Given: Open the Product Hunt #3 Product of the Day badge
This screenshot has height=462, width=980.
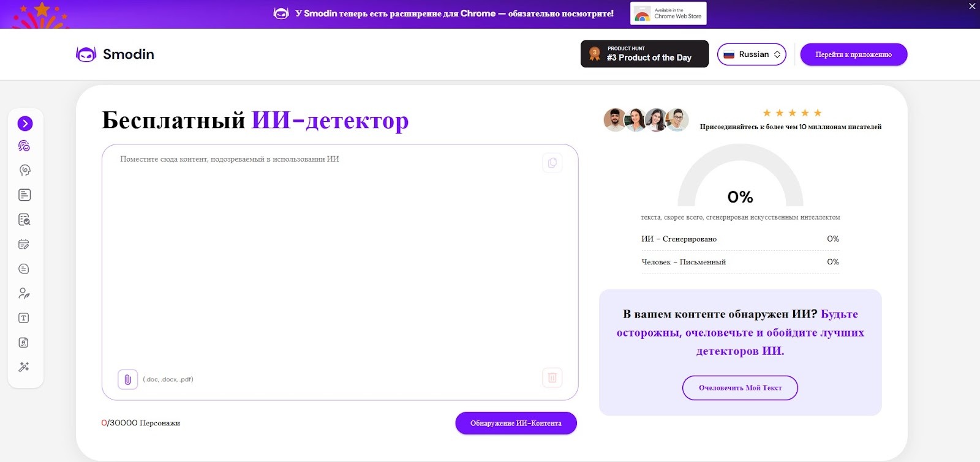Looking at the screenshot, I should click(644, 54).
